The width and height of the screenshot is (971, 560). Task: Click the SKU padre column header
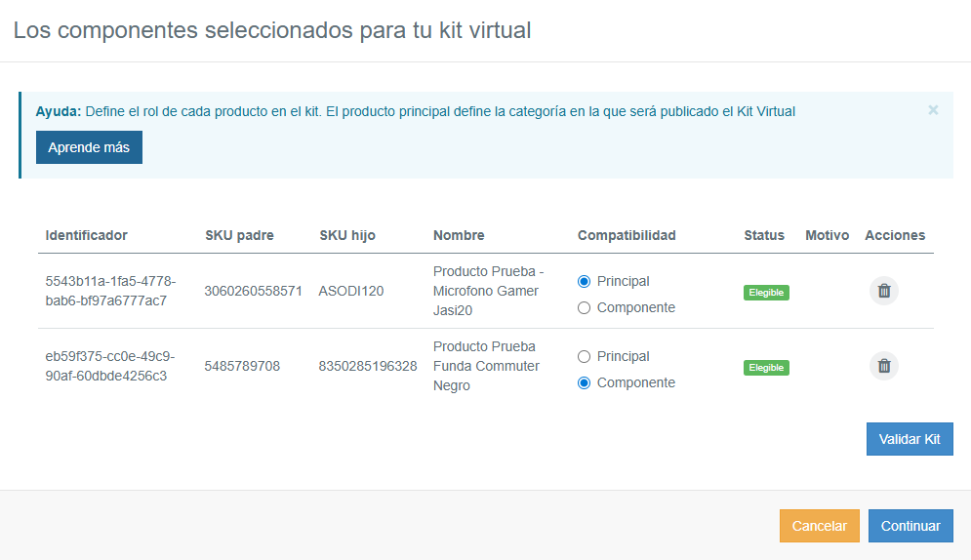pos(239,235)
